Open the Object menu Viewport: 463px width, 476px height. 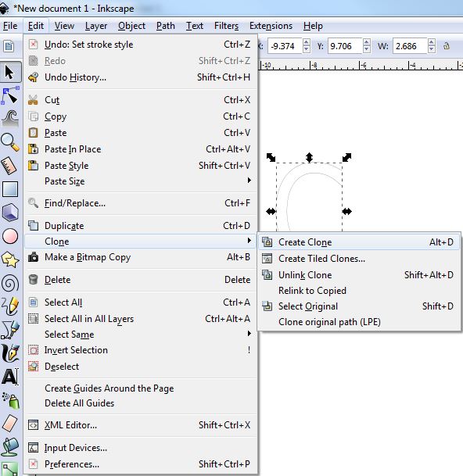(x=131, y=26)
